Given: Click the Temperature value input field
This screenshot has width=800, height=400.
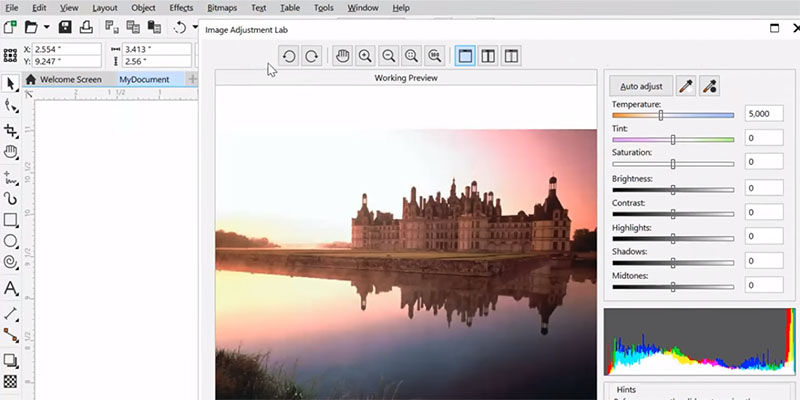Looking at the screenshot, I should point(763,115).
